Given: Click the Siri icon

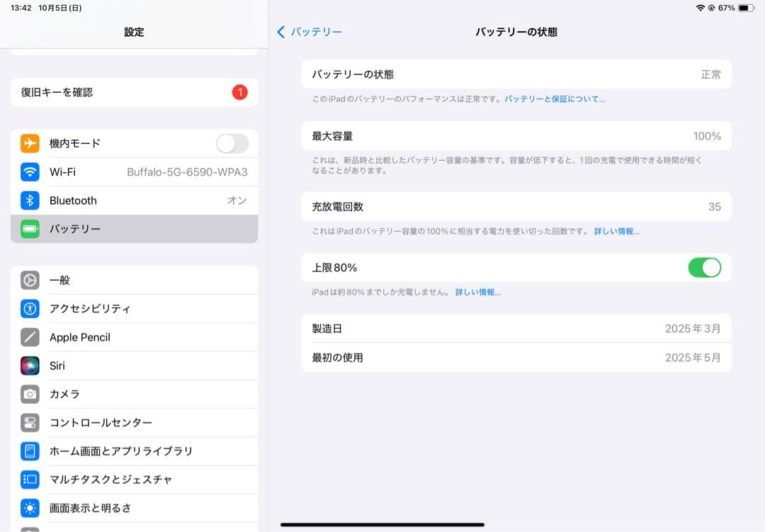Looking at the screenshot, I should tap(30, 366).
